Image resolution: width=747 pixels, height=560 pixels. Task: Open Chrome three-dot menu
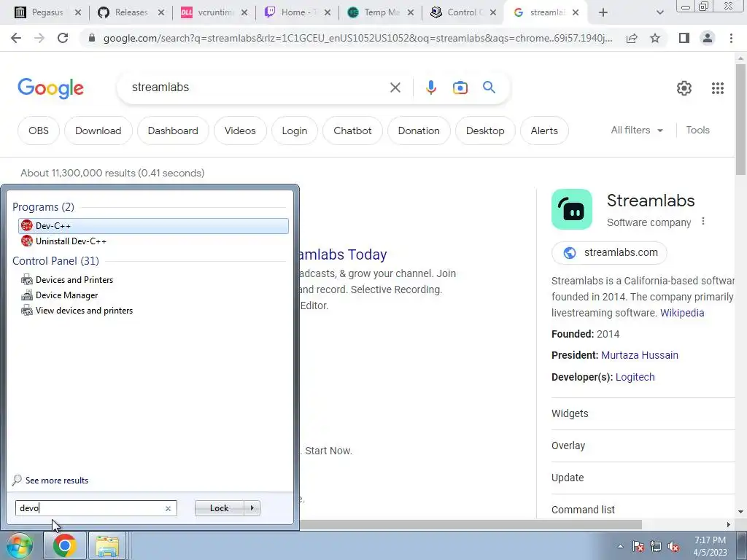(x=731, y=38)
